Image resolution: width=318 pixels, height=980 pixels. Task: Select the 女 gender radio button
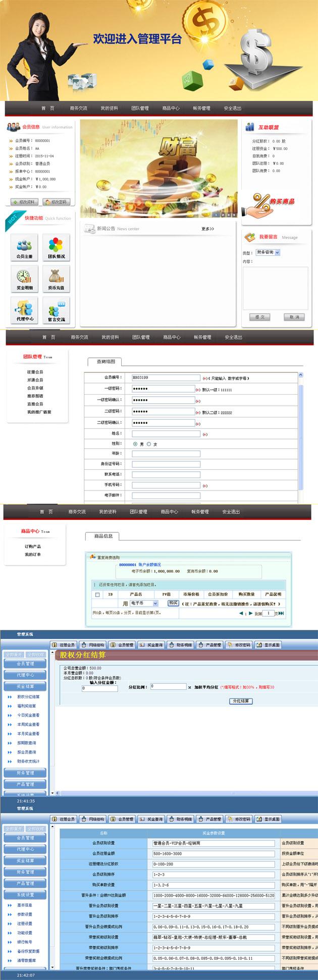pos(149,444)
